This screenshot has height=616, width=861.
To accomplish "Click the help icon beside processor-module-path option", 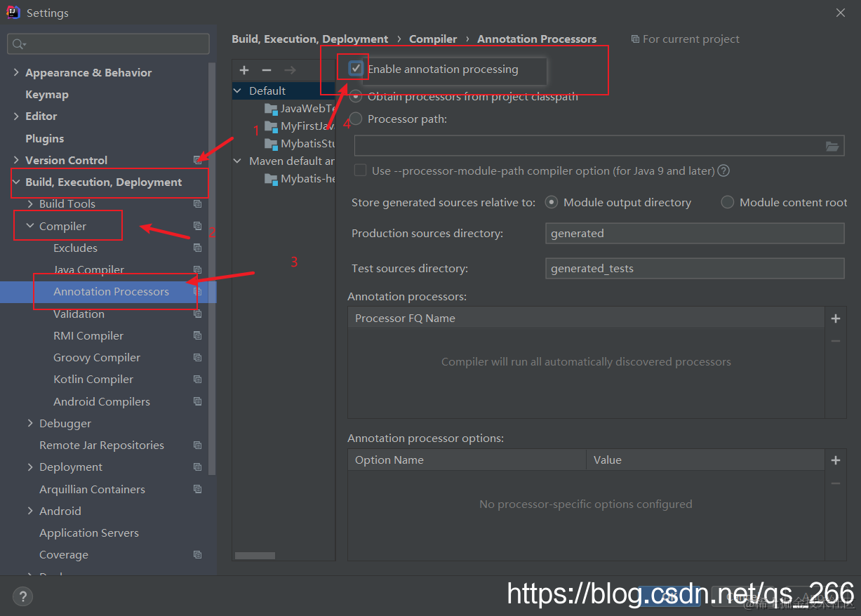I will 723,170.
